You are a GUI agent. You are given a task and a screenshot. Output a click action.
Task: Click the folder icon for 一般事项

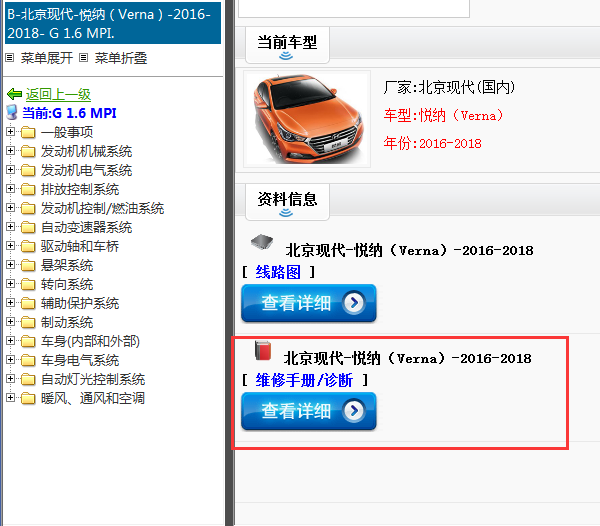coord(28,132)
